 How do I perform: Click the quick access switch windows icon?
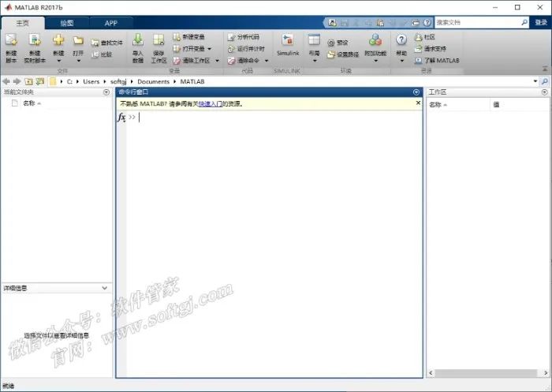(x=416, y=23)
